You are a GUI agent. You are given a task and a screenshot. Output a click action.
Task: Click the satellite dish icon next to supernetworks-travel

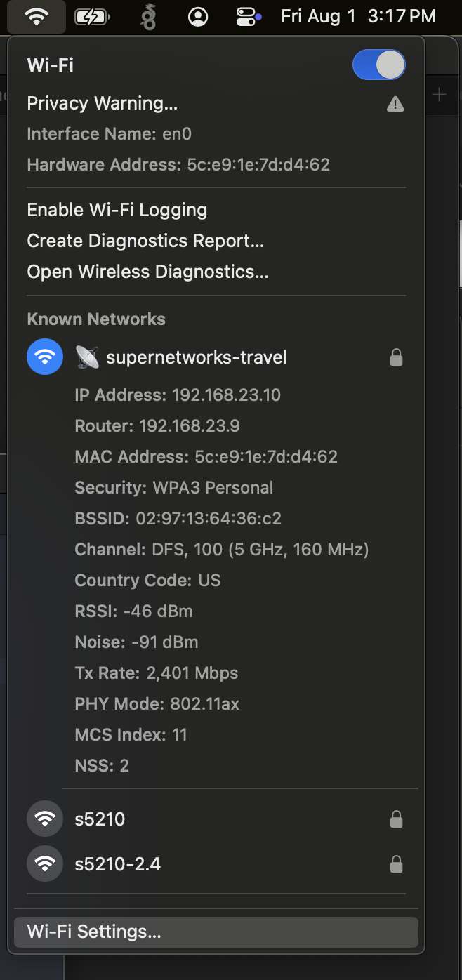tap(86, 357)
